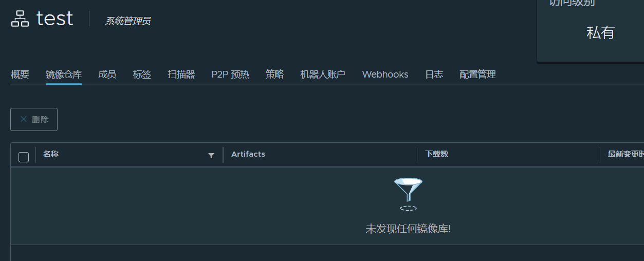Open the P2P 预热 tab

coord(230,74)
